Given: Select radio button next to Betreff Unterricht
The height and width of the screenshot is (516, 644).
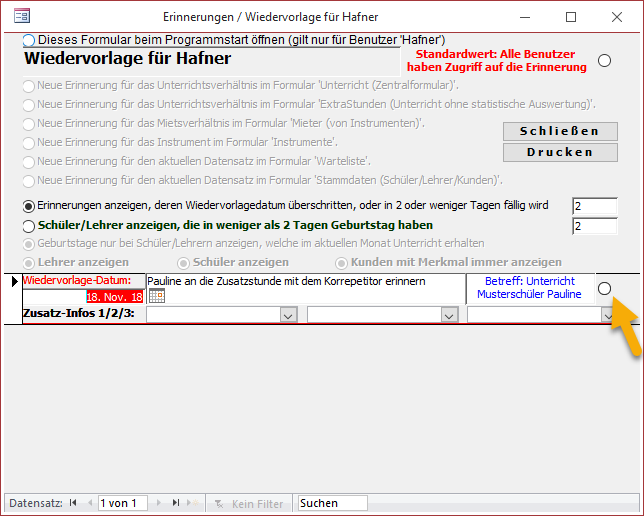Looking at the screenshot, I should (604, 288).
